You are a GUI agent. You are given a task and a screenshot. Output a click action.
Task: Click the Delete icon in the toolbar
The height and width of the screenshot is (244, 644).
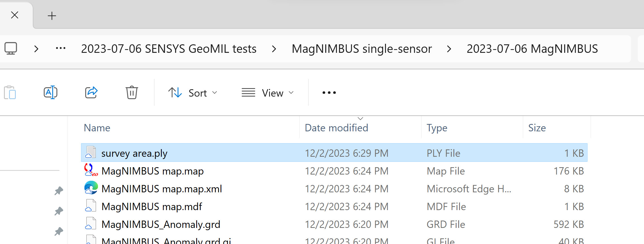click(131, 92)
